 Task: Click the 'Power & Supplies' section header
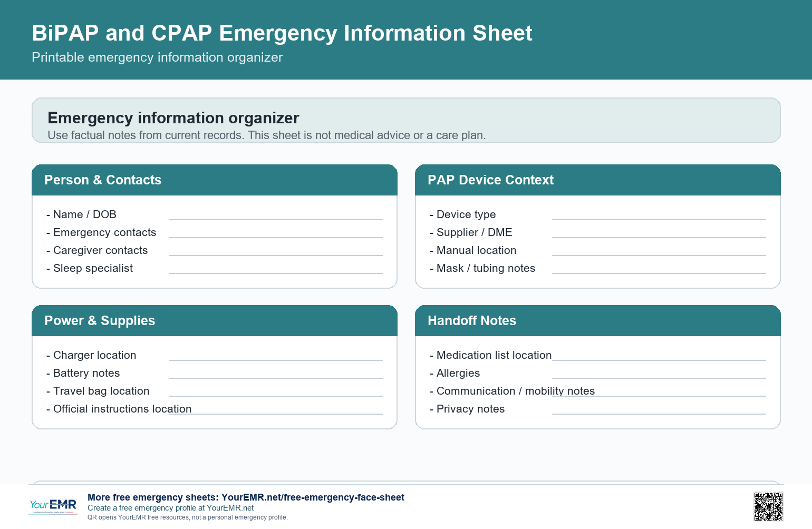coord(215,321)
